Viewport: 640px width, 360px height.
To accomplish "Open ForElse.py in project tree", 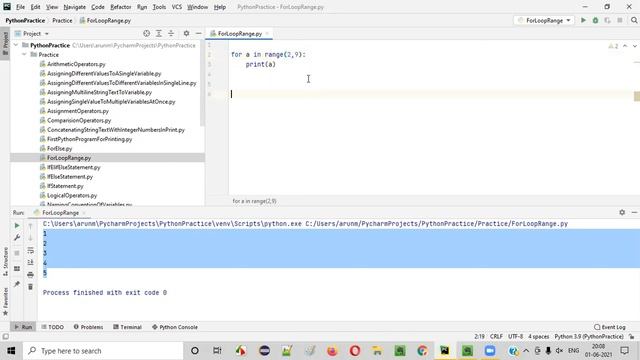I will pyautogui.click(x=60, y=149).
